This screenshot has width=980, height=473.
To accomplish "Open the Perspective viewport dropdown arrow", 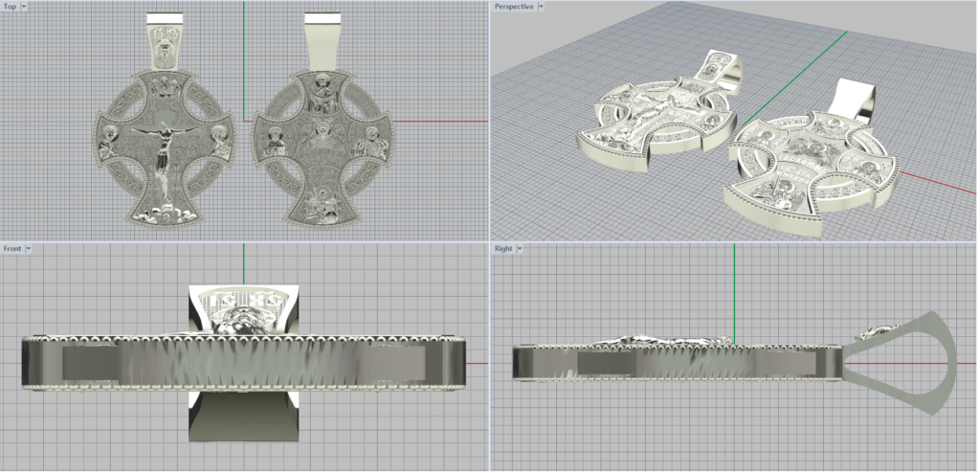I will click(x=544, y=7).
